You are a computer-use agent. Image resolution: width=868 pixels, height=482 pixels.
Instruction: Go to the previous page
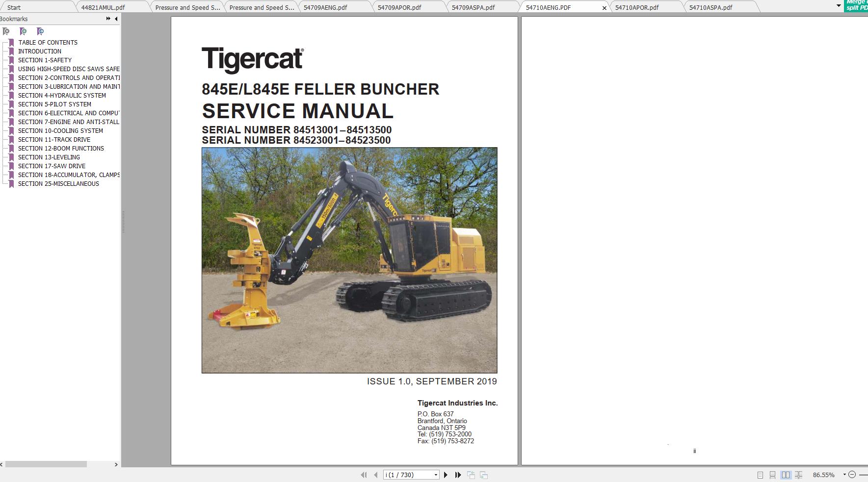tap(376, 475)
